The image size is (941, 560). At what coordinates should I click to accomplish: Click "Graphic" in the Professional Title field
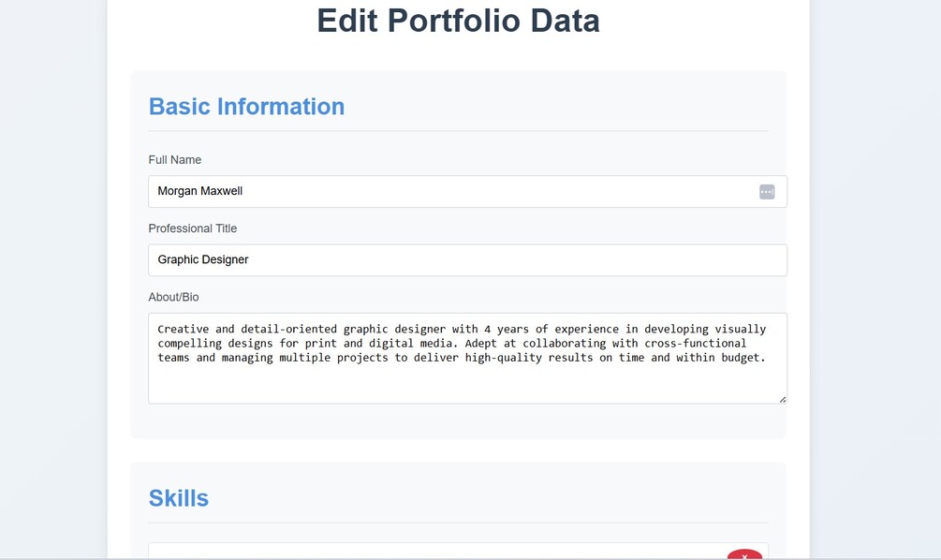coord(179,259)
